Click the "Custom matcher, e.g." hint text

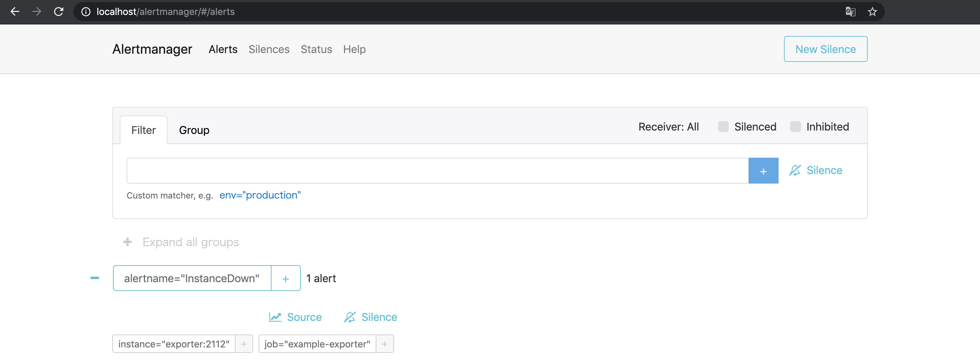[x=170, y=195]
